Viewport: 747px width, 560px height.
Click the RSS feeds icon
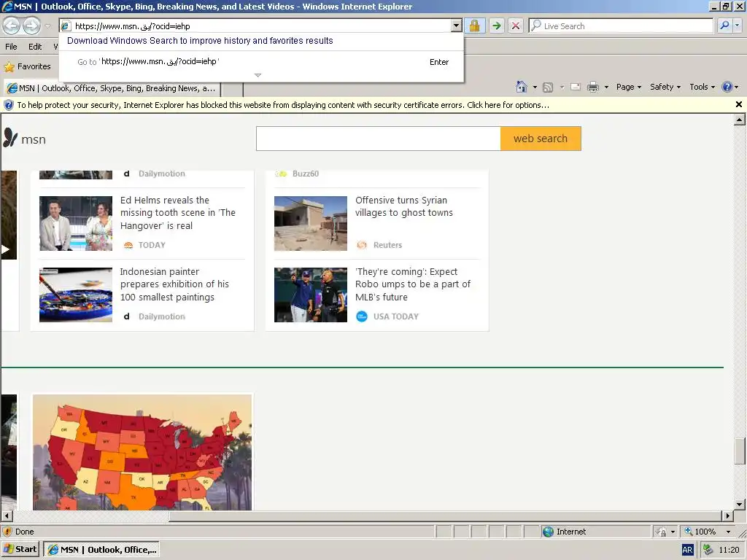[x=548, y=87]
